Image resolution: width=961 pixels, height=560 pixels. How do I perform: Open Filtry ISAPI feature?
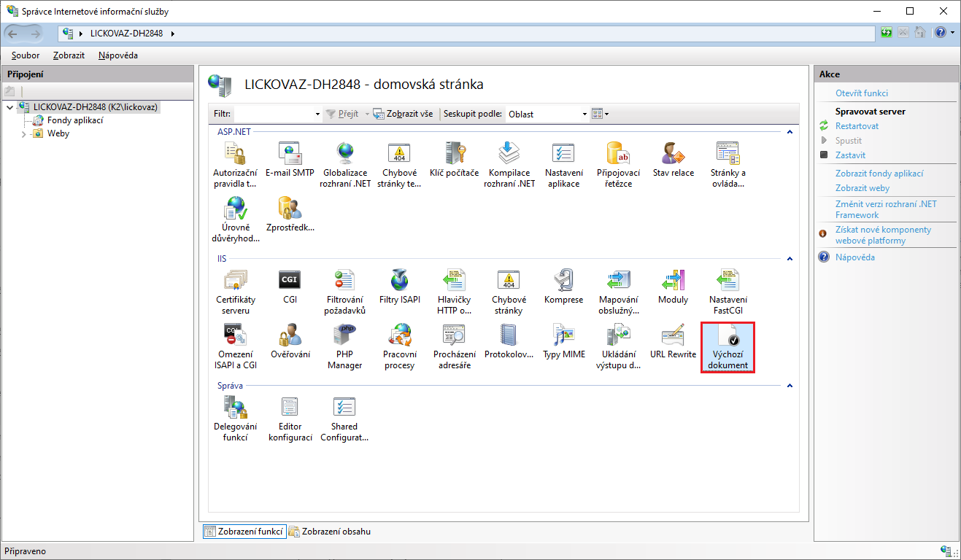pyautogui.click(x=400, y=287)
